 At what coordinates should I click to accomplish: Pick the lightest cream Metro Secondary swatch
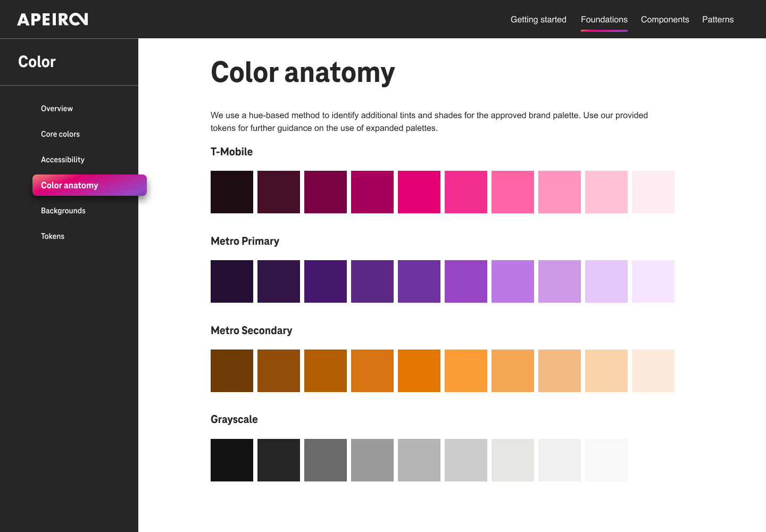[653, 371]
